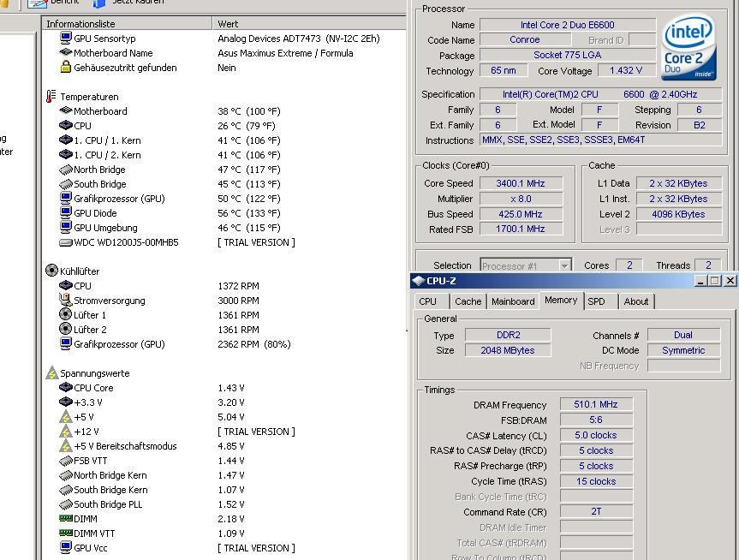The image size is (739, 560).
Task: Click the icon beside North Bridge 47 °C
Action: pyautogui.click(x=66, y=170)
